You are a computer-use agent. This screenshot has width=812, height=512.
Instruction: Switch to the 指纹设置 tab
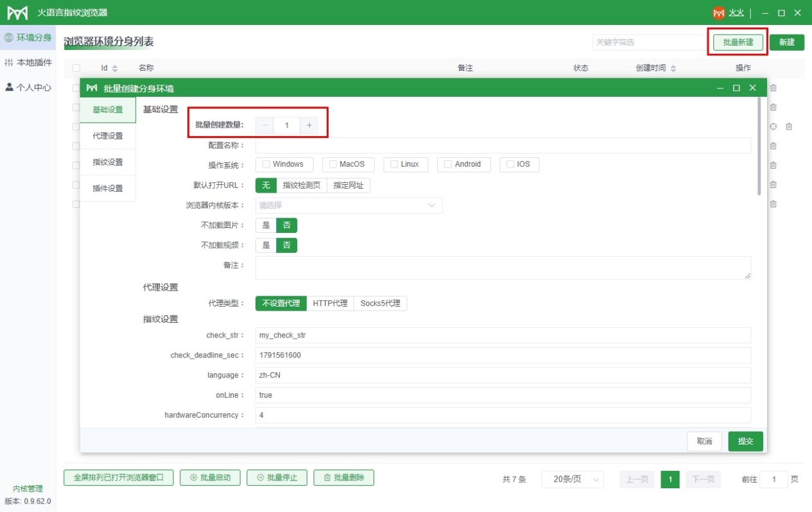click(108, 162)
